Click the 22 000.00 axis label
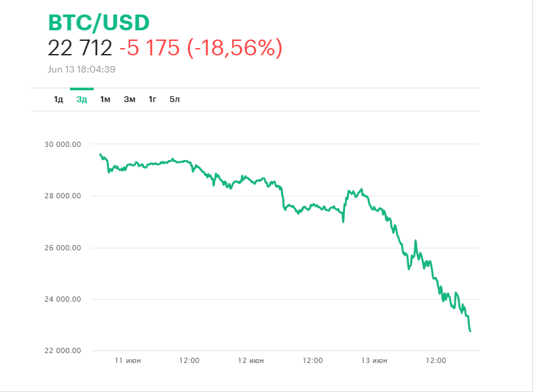 (x=60, y=350)
